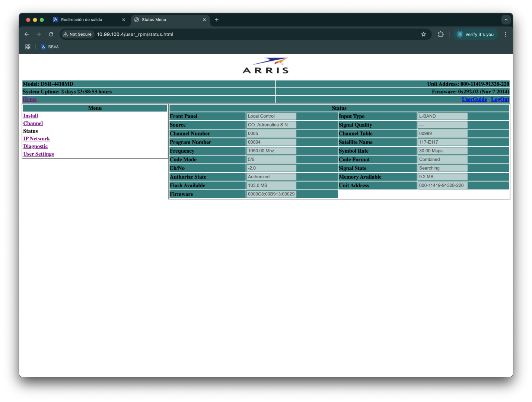Expand the tab search dropdown arrow
The image size is (532, 402).
click(x=506, y=20)
